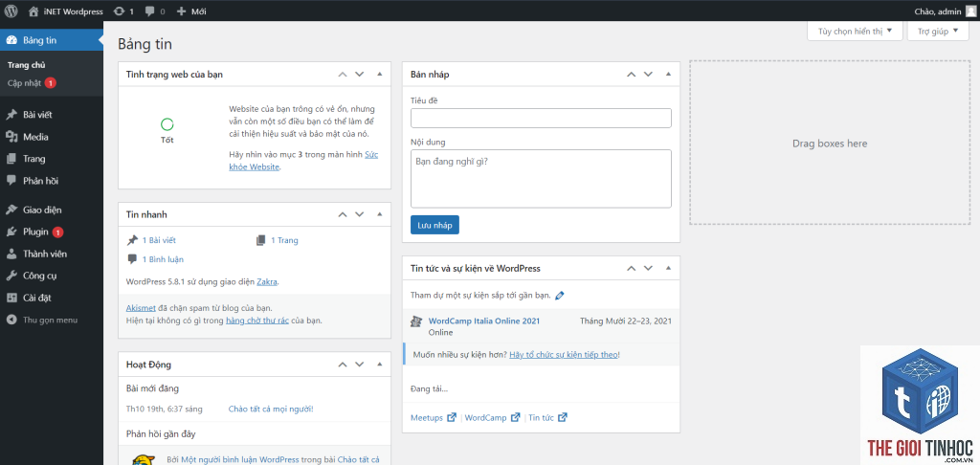This screenshot has height=465, width=980.
Task: Open comments bubble icon in admin bar
Action: [150, 11]
